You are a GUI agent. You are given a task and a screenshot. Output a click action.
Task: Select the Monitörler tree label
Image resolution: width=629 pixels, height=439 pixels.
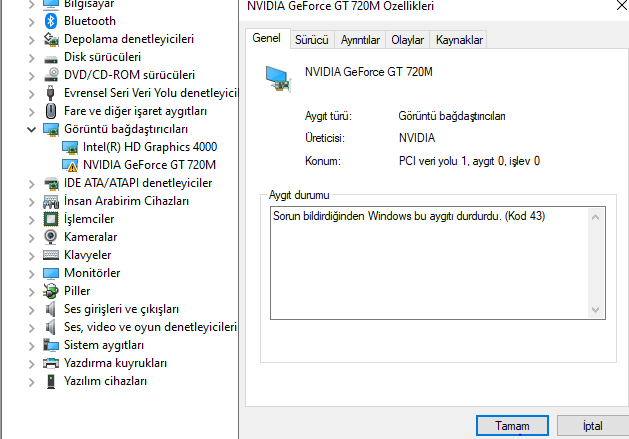[92, 273]
